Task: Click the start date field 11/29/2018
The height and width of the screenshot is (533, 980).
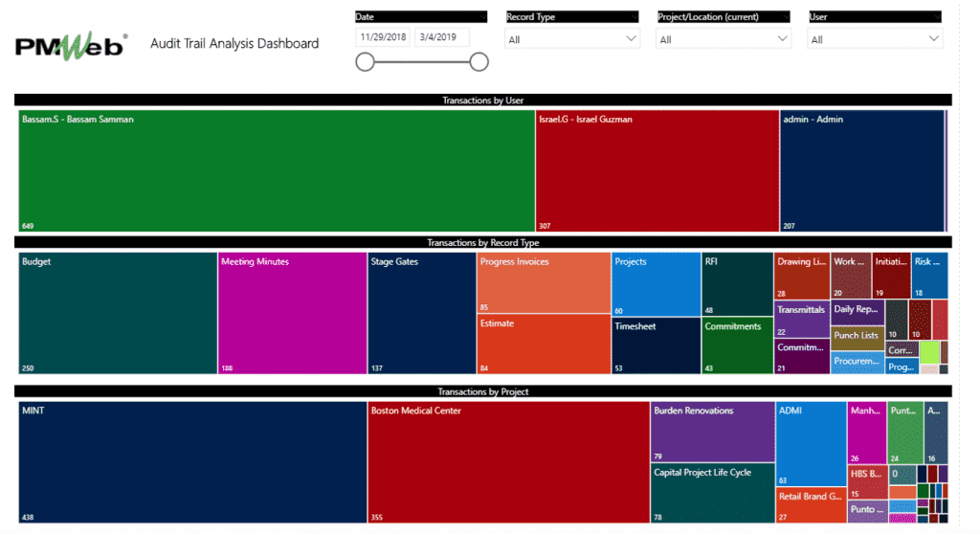Action: click(383, 37)
